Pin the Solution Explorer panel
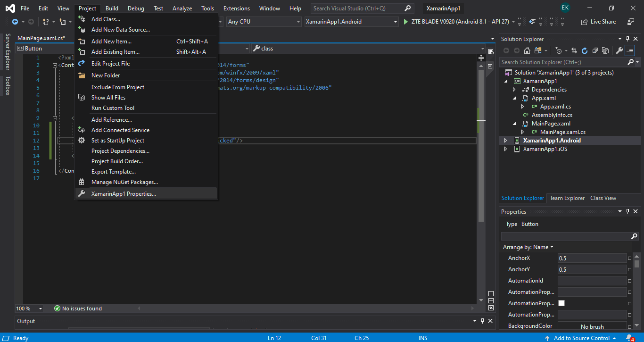This screenshot has height=342, width=644. [x=627, y=39]
